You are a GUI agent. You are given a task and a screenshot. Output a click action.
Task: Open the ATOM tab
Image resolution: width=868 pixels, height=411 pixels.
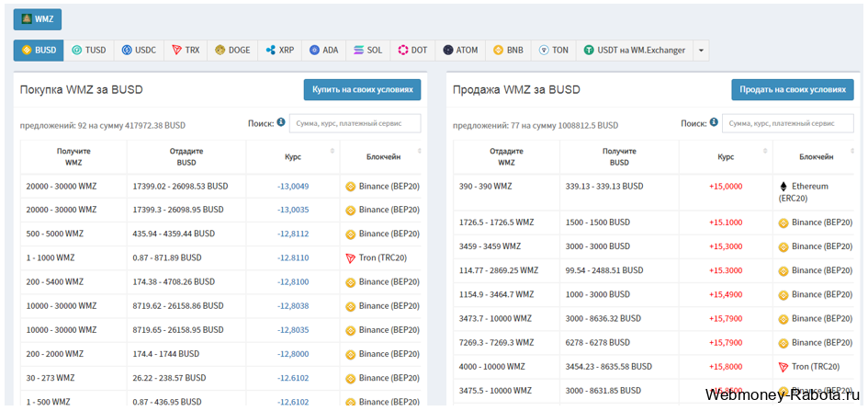460,50
